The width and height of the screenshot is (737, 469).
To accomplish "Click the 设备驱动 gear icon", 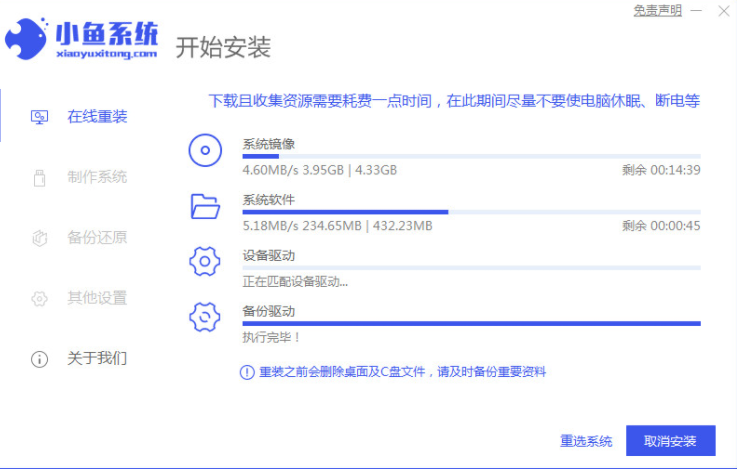I will pos(204,261).
